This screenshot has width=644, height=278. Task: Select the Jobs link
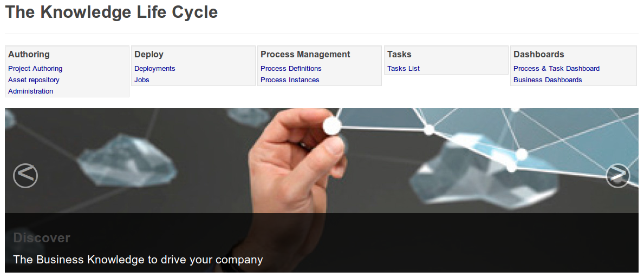[142, 80]
